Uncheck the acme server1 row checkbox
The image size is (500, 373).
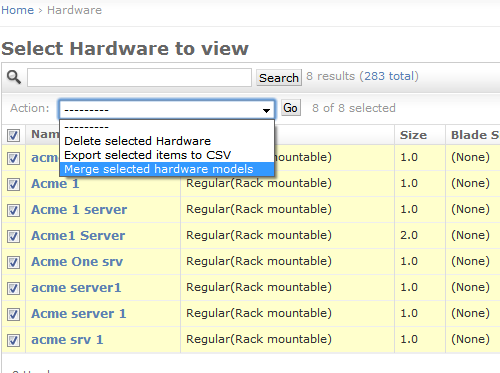click(13, 288)
